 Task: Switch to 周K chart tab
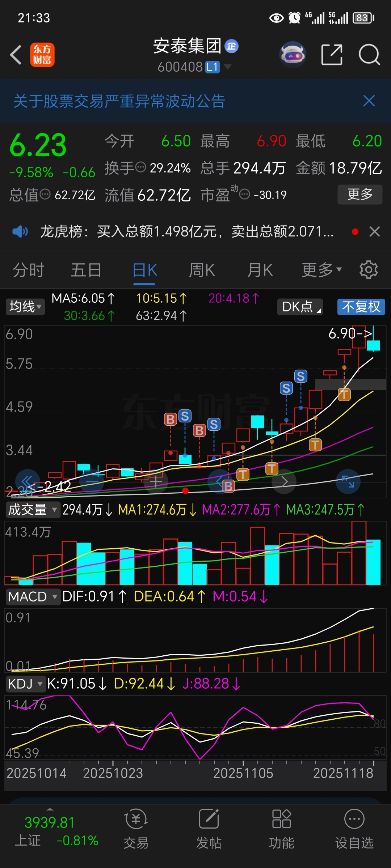click(x=202, y=270)
